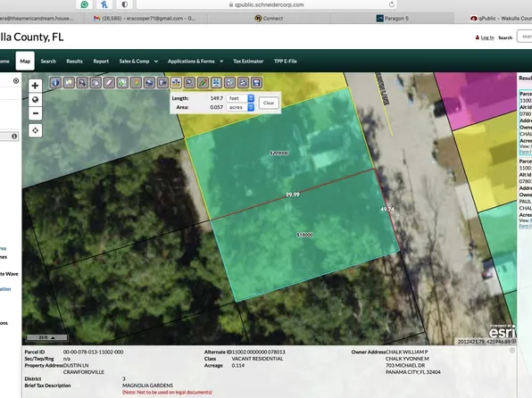Viewport: 532px width, 398px height.
Task: Zoom in with the plus button
Action: click(35, 86)
